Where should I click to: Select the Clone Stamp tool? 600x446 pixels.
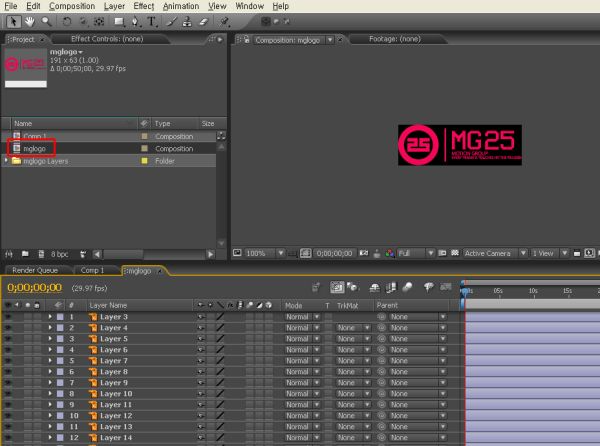187,21
